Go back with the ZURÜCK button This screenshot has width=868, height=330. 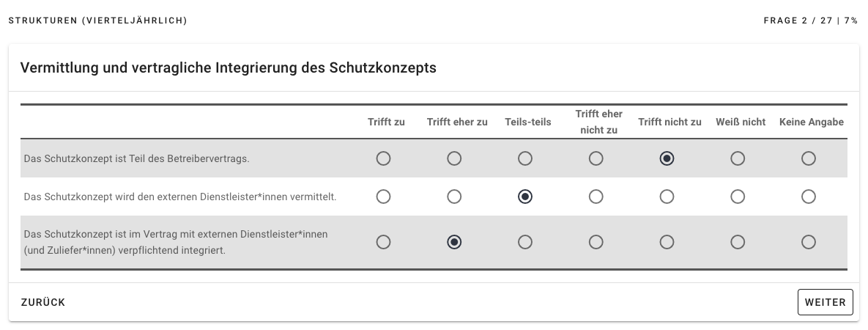pyautogui.click(x=43, y=302)
